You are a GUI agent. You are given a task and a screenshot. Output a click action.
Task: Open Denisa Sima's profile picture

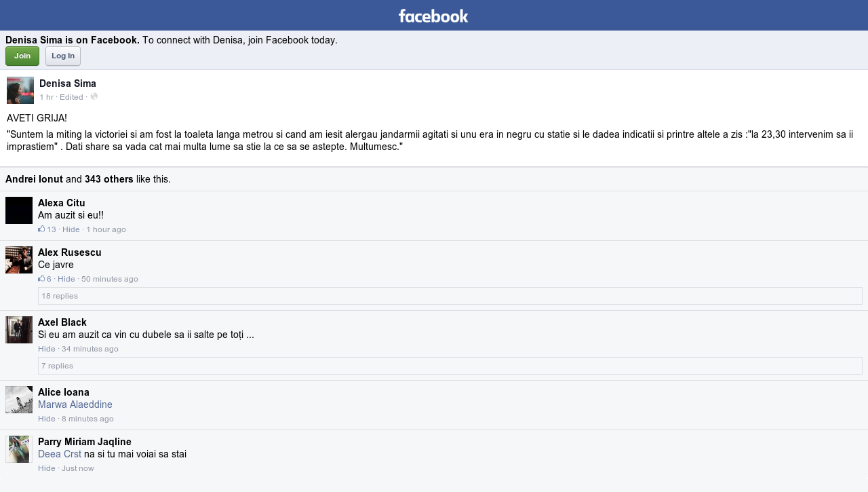pos(20,90)
